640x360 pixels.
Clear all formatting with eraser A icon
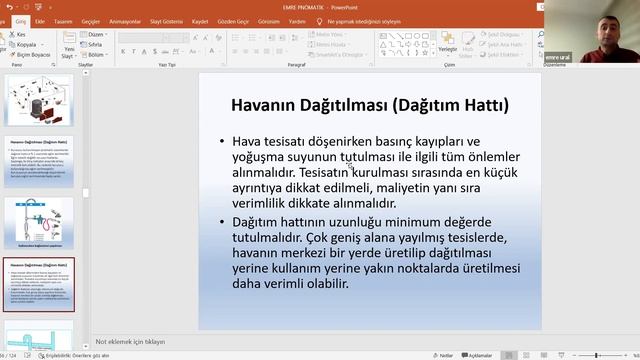pyautogui.click(x=219, y=38)
